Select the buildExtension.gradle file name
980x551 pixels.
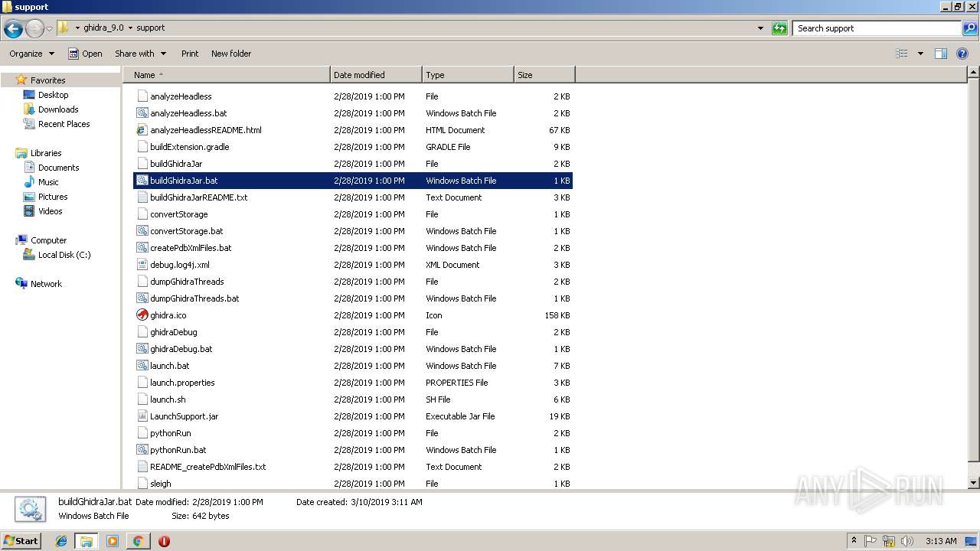[x=190, y=147]
